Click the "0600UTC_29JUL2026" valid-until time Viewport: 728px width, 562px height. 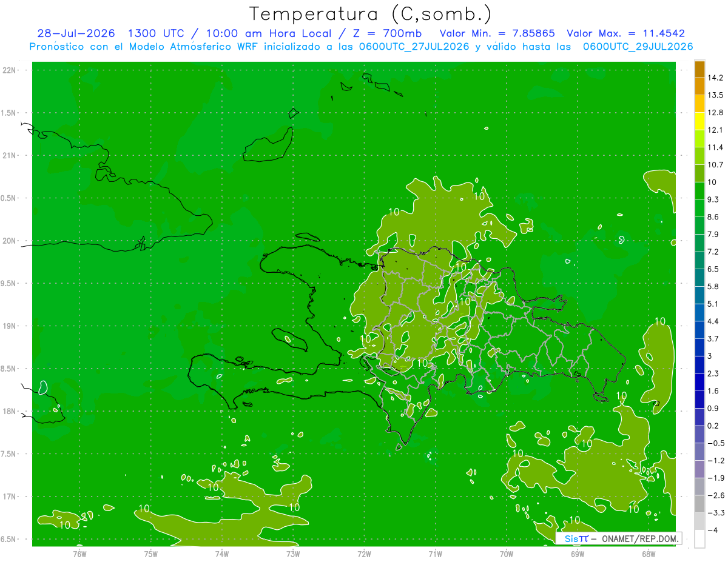(x=638, y=47)
